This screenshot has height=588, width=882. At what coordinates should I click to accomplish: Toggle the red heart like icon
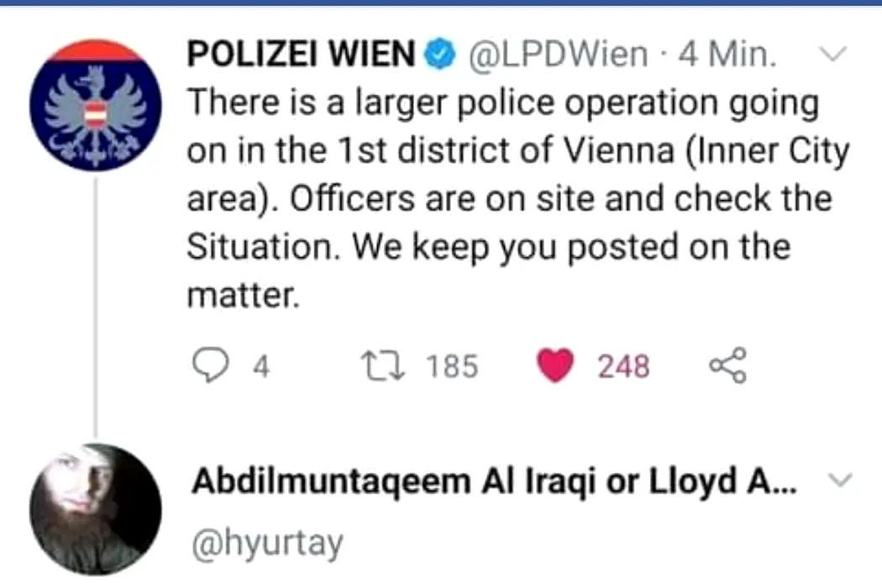[x=555, y=365]
